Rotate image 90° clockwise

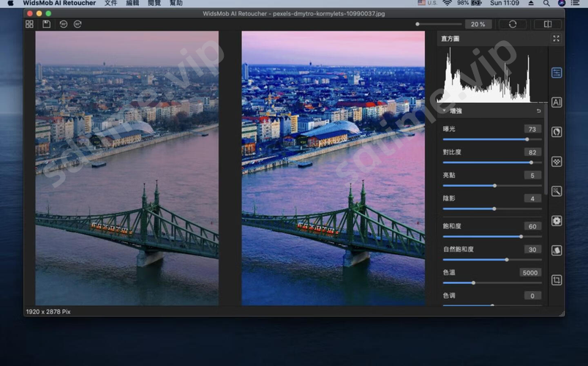pos(78,24)
